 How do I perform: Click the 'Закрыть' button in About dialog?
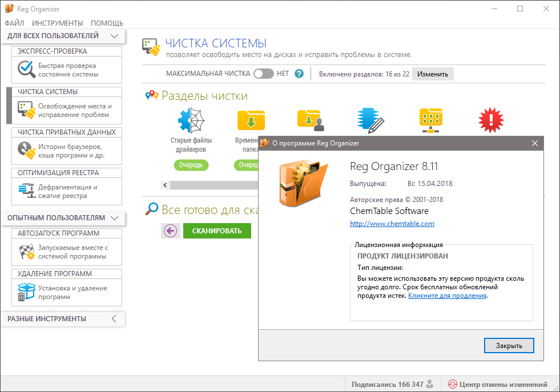click(509, 346)
